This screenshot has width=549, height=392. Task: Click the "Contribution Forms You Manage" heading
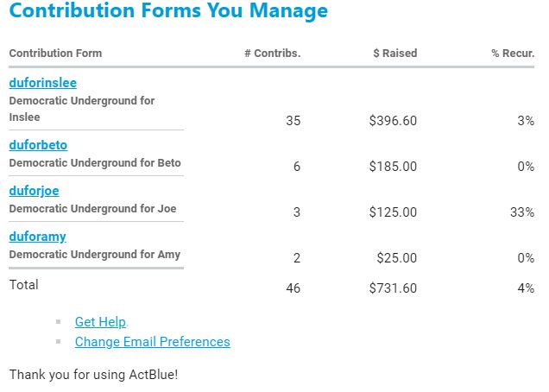click(168, 11)
